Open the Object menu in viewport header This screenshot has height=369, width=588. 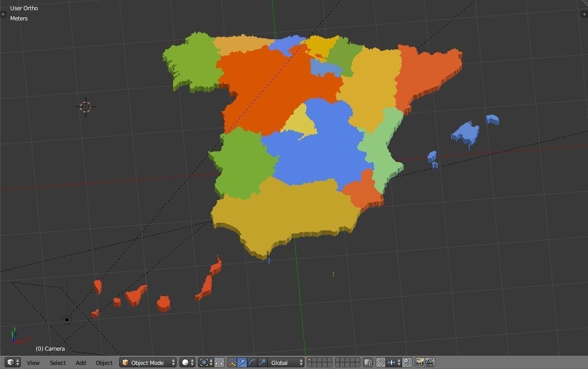point(104,362)
